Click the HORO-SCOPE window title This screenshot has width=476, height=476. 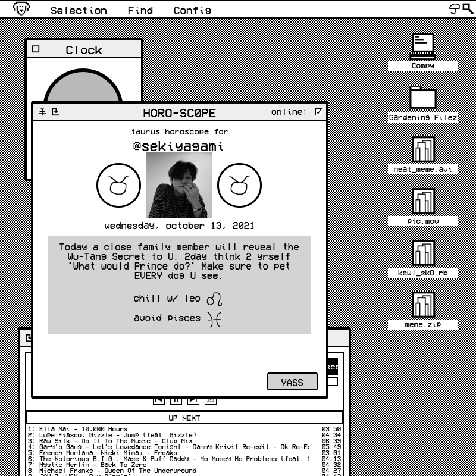(x=180, y=113)
